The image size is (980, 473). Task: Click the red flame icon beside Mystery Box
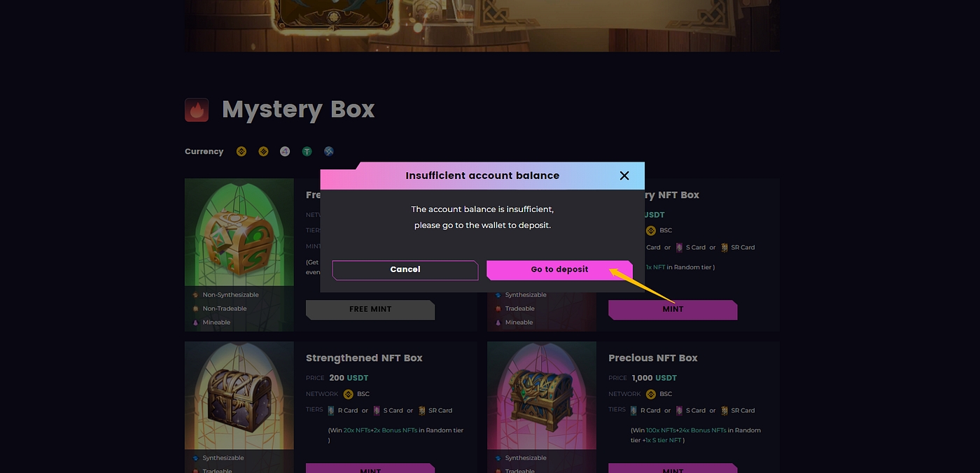click(197, 110)
